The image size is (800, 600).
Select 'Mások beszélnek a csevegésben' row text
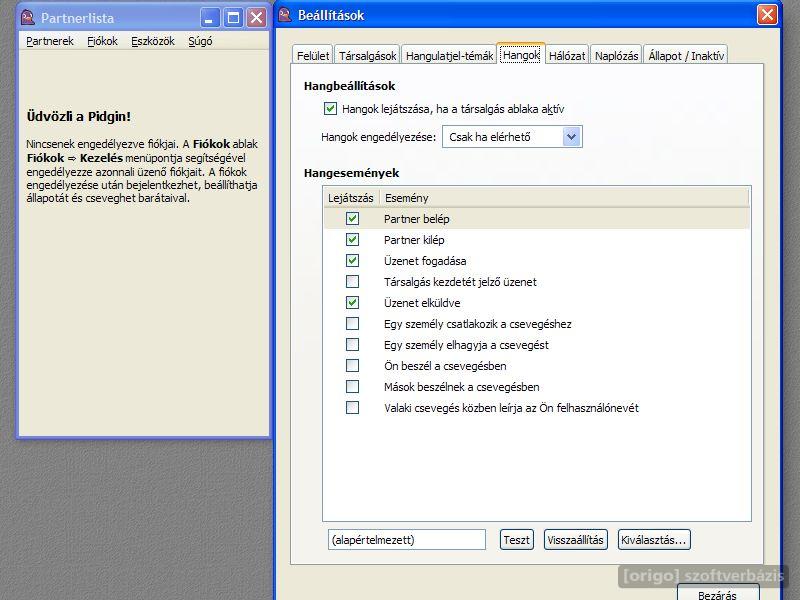click(x=461, y=387)
